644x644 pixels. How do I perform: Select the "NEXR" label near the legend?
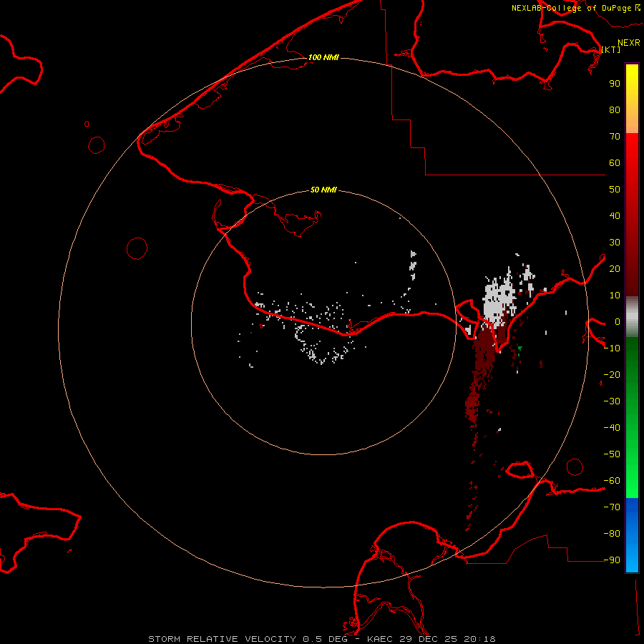(629, 43)
